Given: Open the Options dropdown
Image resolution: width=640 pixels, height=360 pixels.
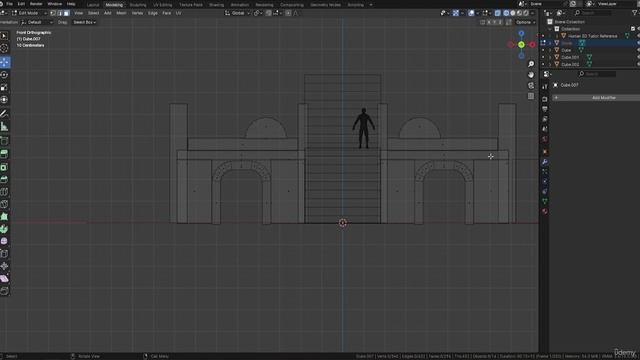Looking at the screenshot, I should coord(525,22).
